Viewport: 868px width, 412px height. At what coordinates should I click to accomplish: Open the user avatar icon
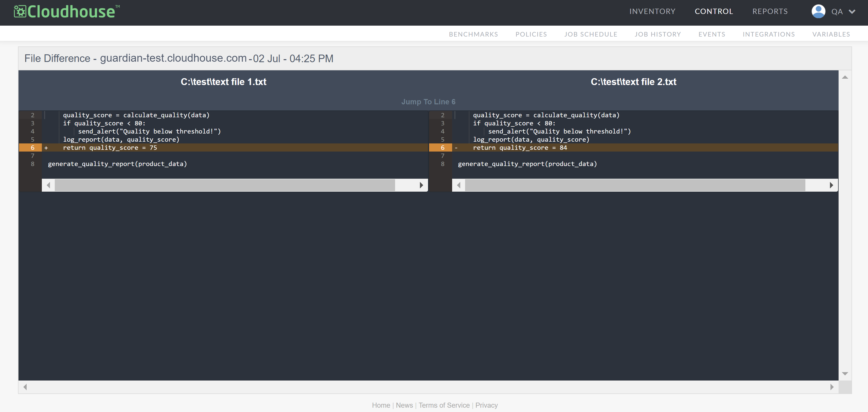pyautogui.click(x=818, y=11)
